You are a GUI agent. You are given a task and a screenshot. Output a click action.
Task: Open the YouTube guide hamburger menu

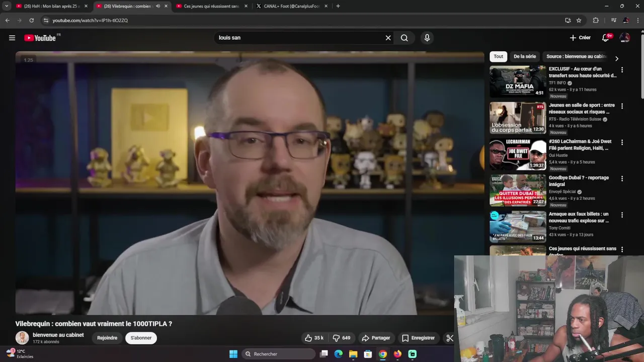pos(12,38)
